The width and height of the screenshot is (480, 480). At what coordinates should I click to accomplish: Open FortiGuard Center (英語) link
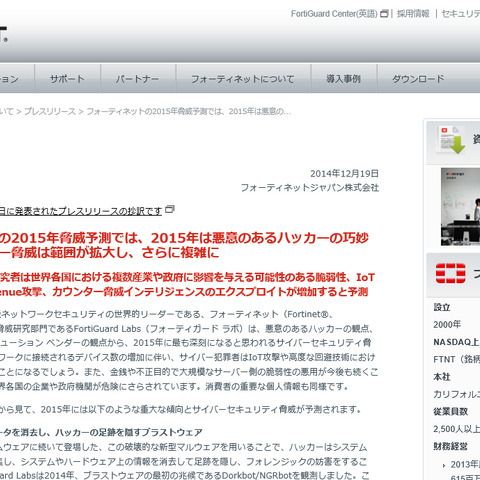334,14
